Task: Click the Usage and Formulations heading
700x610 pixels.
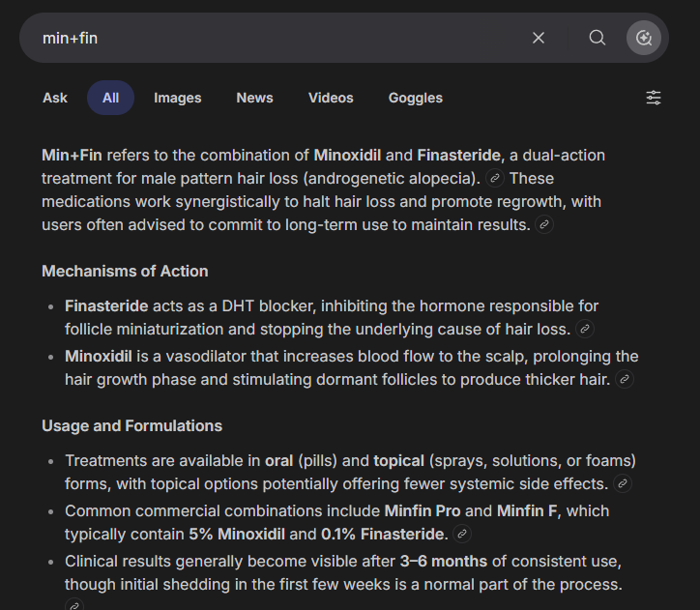Action: coord(131,425)
